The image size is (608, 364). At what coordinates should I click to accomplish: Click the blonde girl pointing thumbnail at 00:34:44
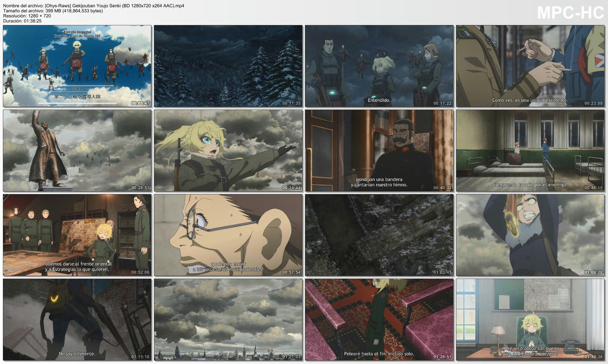tap(228, 150)
